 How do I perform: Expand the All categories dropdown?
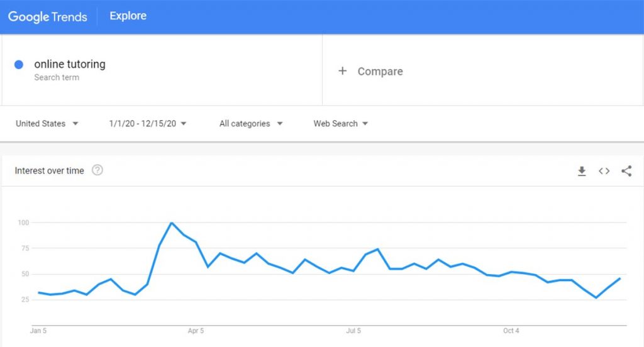click(251, 124)
